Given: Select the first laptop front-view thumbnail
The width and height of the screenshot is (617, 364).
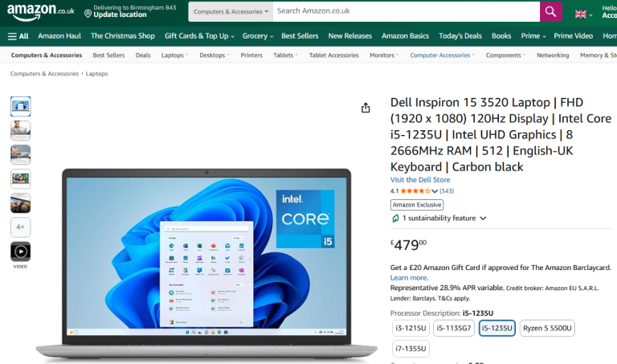Looking at the screenshot, I should (20, 106).
